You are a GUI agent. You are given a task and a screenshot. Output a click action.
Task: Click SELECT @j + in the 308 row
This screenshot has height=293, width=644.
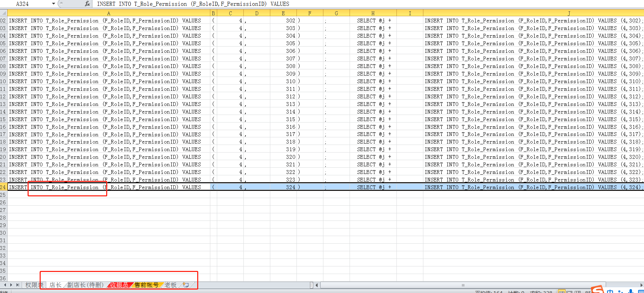coord(373,66)
